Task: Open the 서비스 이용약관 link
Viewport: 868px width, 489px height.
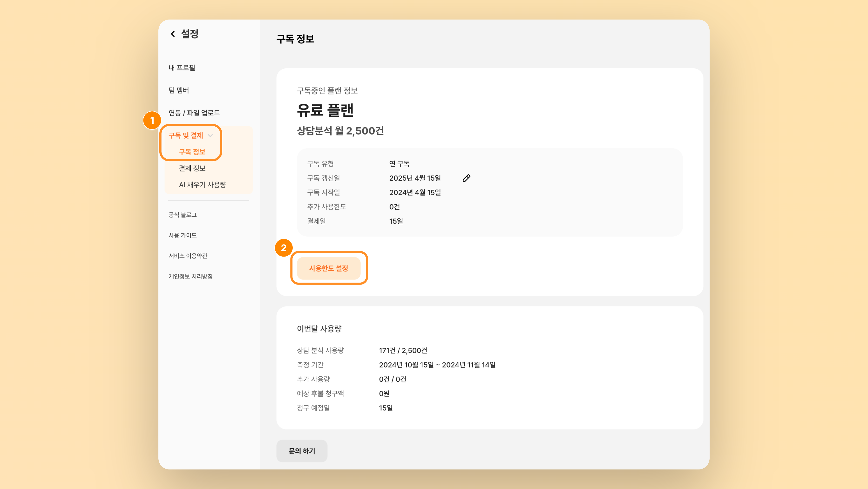Action: [x=188, y=256]
